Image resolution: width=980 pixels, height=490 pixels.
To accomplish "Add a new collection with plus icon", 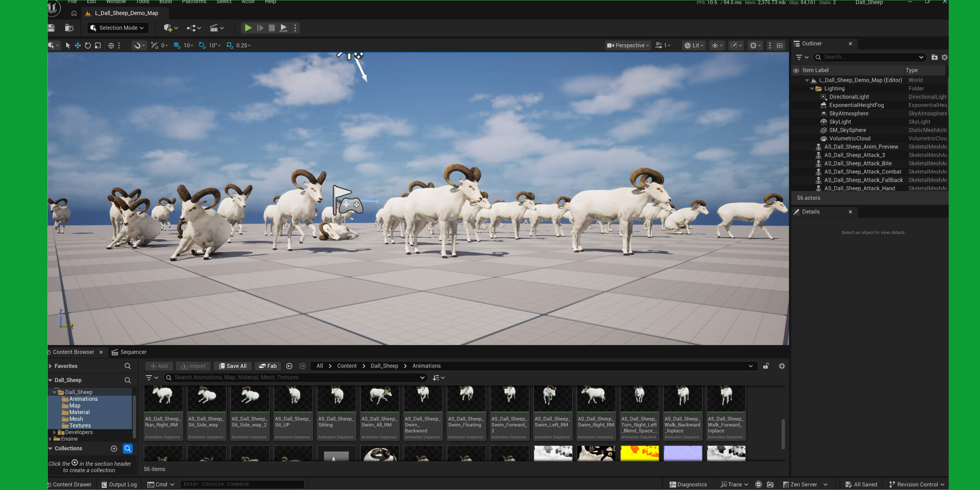I will tap(114, 448).
